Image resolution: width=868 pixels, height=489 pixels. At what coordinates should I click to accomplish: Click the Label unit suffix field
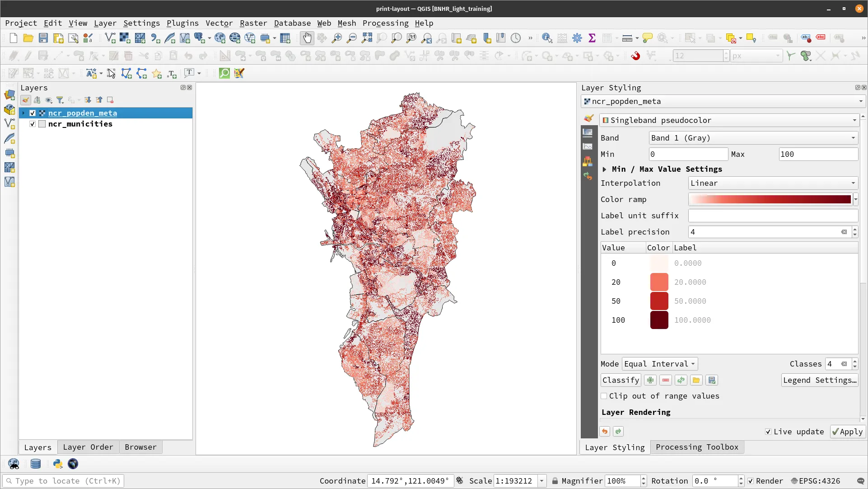click(x=773, y=216)
